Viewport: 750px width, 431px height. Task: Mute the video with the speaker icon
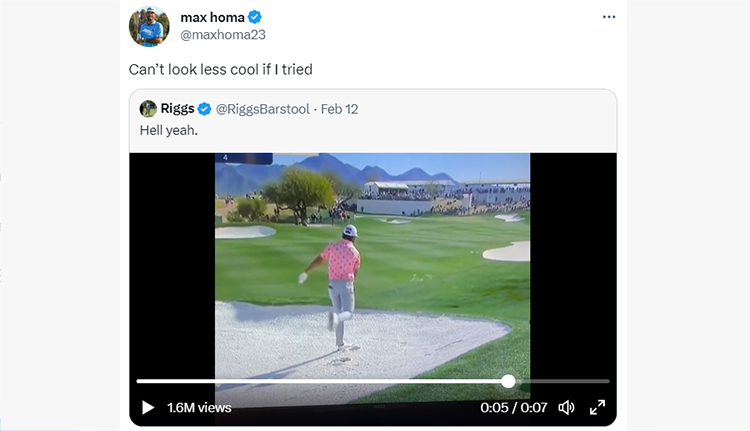[x=566, y=408]
